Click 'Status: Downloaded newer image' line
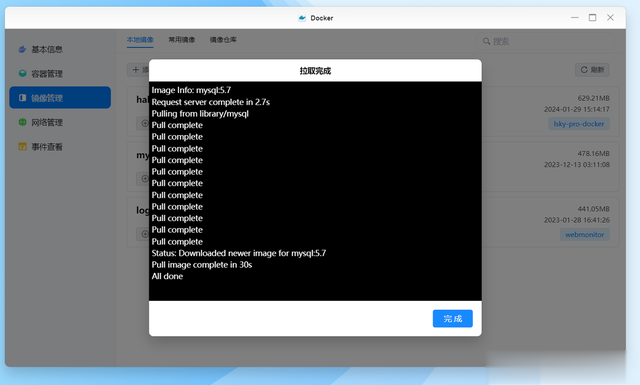 click(x=239, y=253)
